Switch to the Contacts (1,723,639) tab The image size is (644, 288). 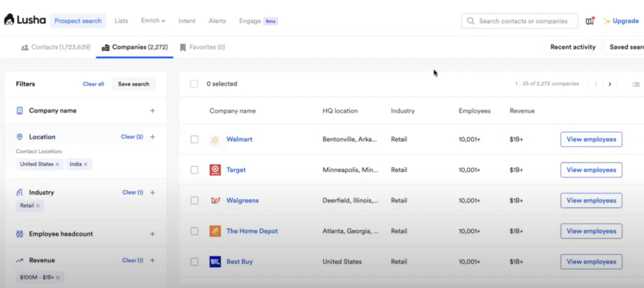coord(56,47)
